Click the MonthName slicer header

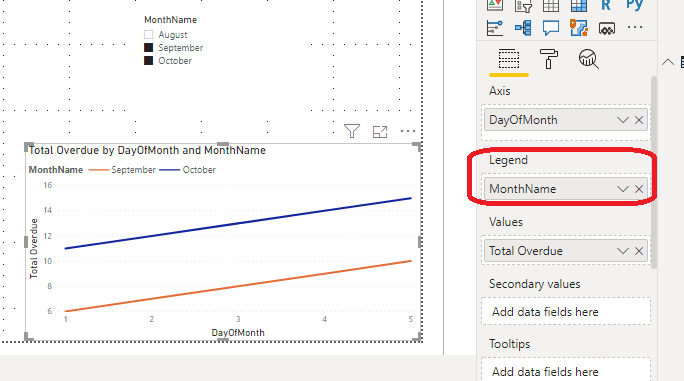pyautogui.click(x=171, y=20)
